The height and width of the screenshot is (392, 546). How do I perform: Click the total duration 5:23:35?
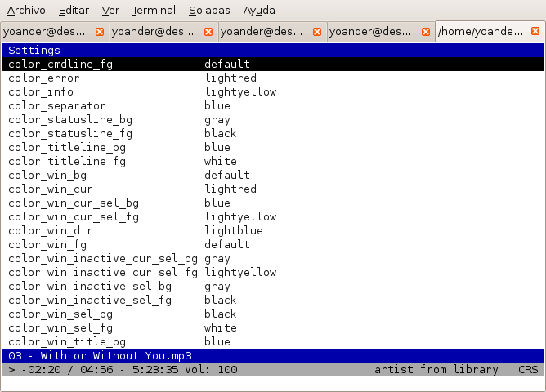click(x=155, y=369)
